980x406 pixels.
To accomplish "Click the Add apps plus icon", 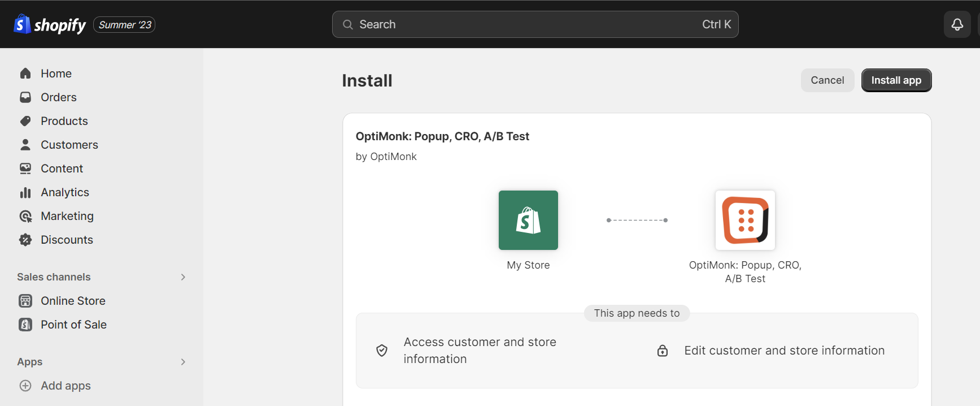I will 25,386.
